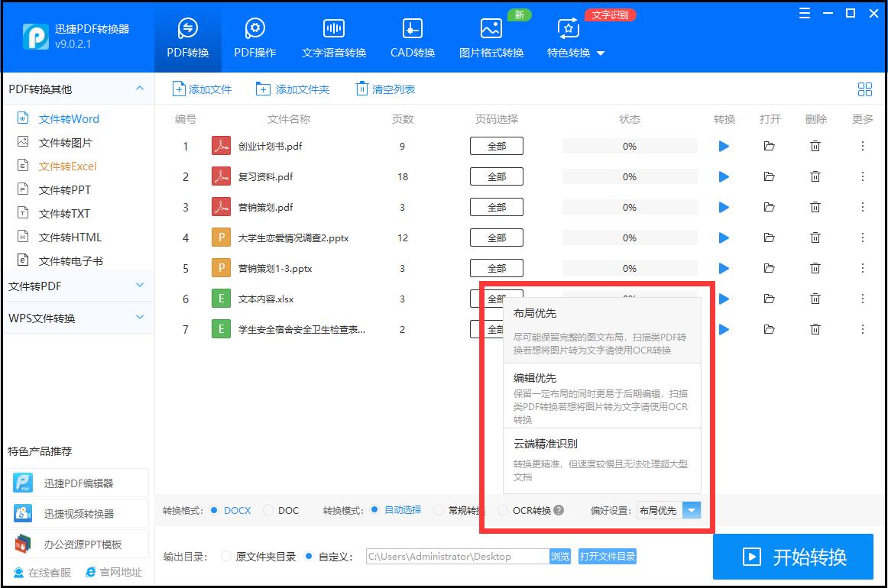Open the folder icon for 营销策划.pdf
Viewport: 888px width, 588px height.
click(770, 207)
